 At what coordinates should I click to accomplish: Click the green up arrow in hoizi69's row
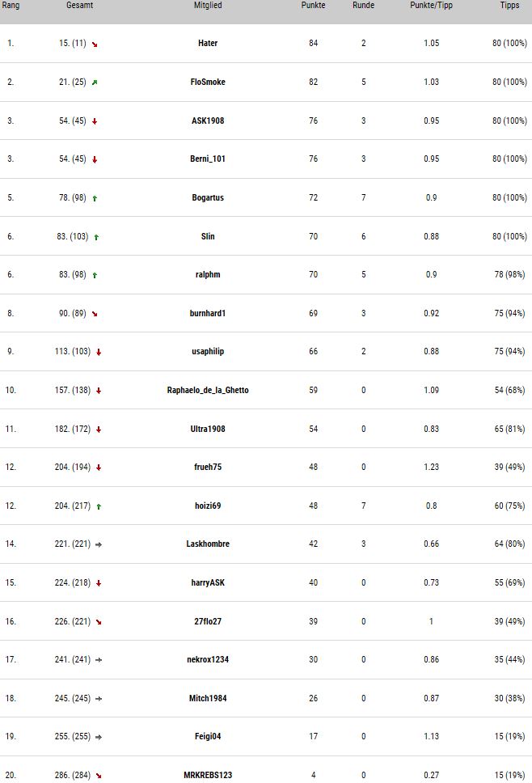tap(99, 506)
